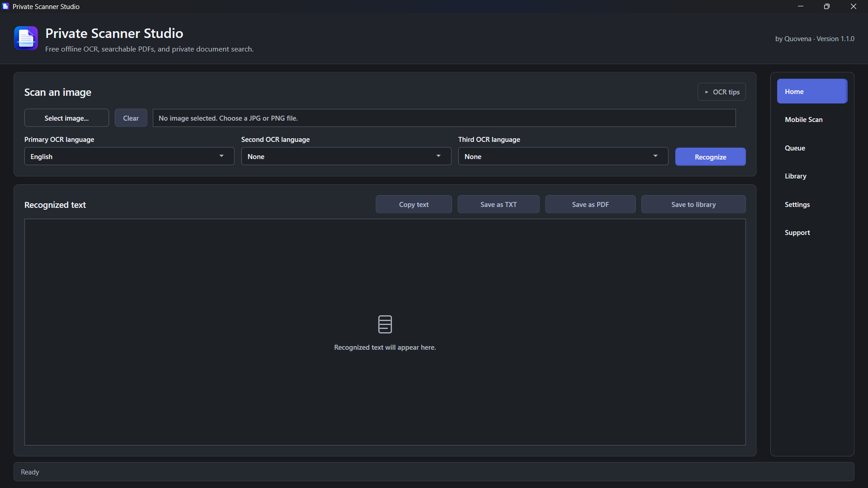Click the 'Primary OCR language' label
The width and height of the screenshot is (868, 488).
pos(59,140)
